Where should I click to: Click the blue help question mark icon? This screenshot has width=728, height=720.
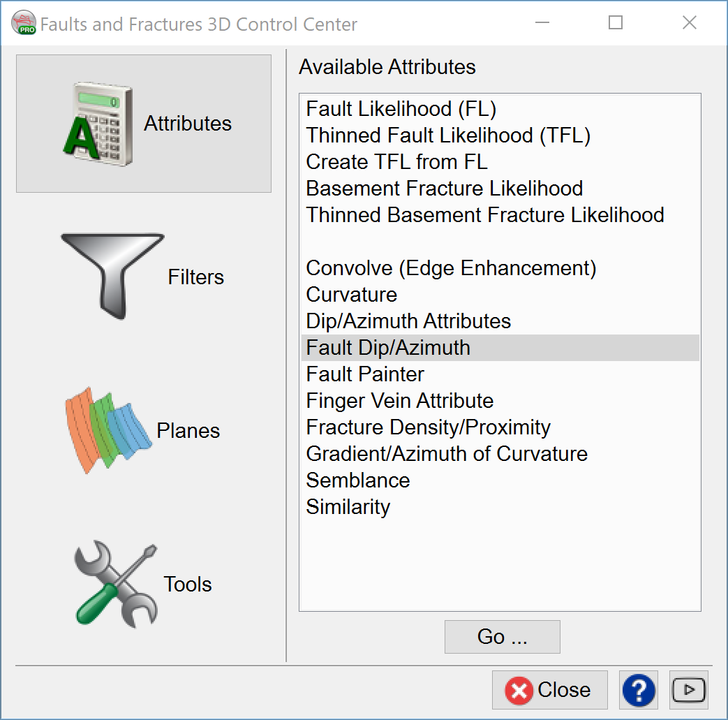pos(638,690)
